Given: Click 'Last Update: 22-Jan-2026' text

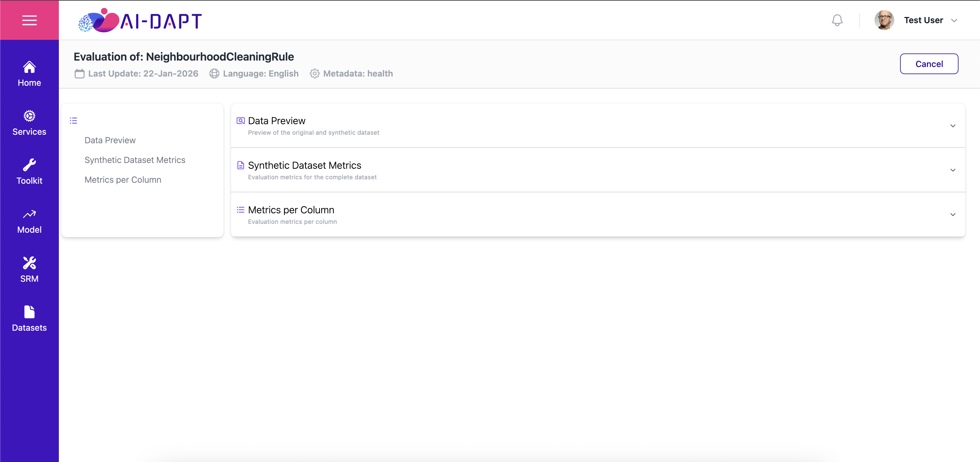Looking at the screenshot, I should pyautogui.click(x=143, y=73).
